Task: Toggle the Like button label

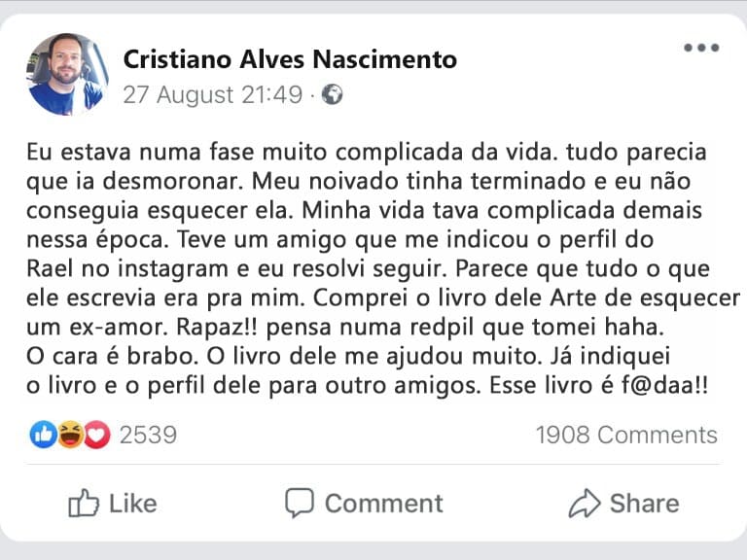Action: [133, 503]
